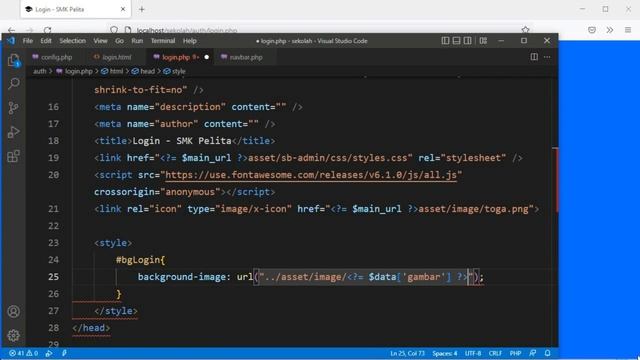Select the Login - SMK Pelita browser tab
Viewport: 640px width, 360px height.
76,9
